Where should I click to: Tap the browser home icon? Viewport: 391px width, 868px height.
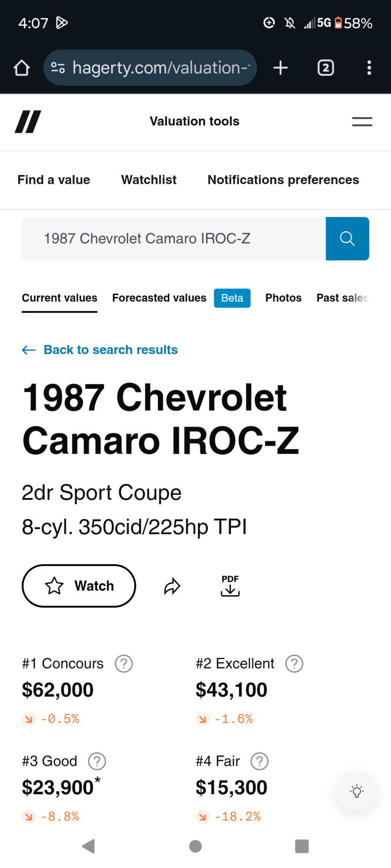click(22, 68)
